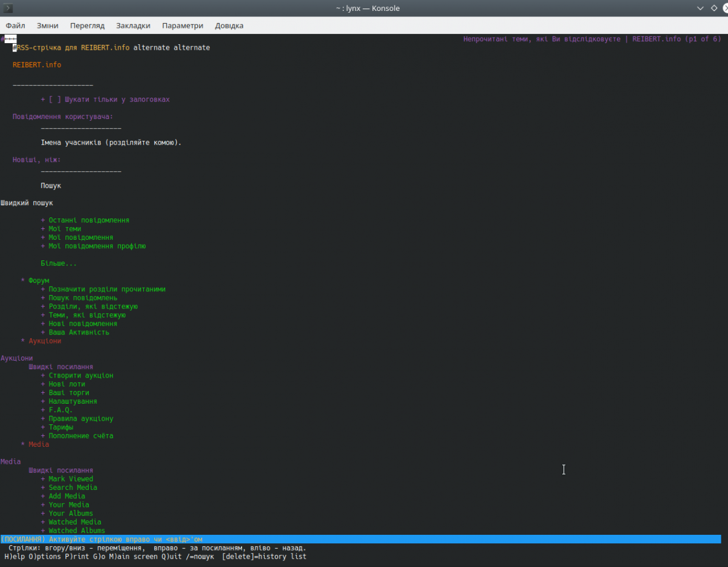Open the Останні повідомлення link
Screen dimensions: 728x567
(89, 220)
